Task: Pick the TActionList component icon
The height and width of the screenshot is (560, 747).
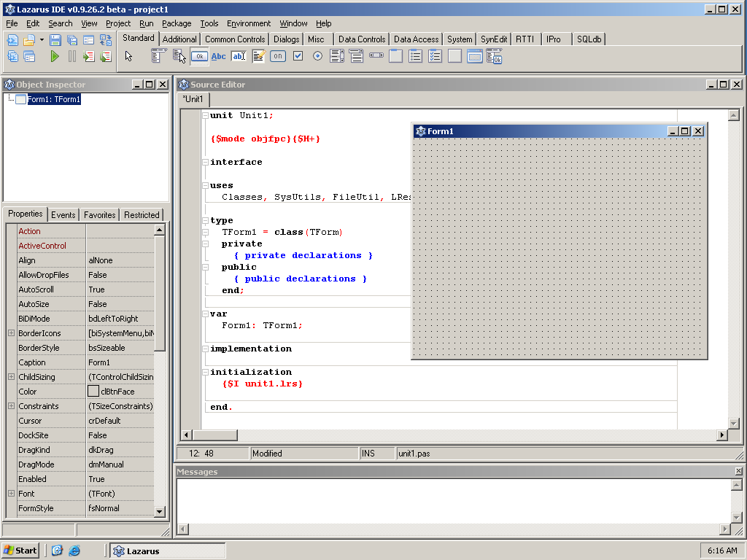Action: [494, 56]
